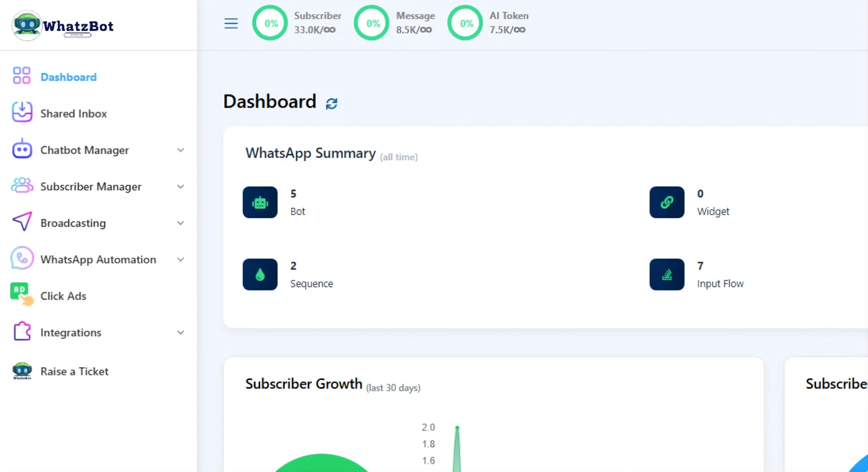Screen dimensions: 868x472
Task: Click the Widget link icon
Action: (667, 202)
